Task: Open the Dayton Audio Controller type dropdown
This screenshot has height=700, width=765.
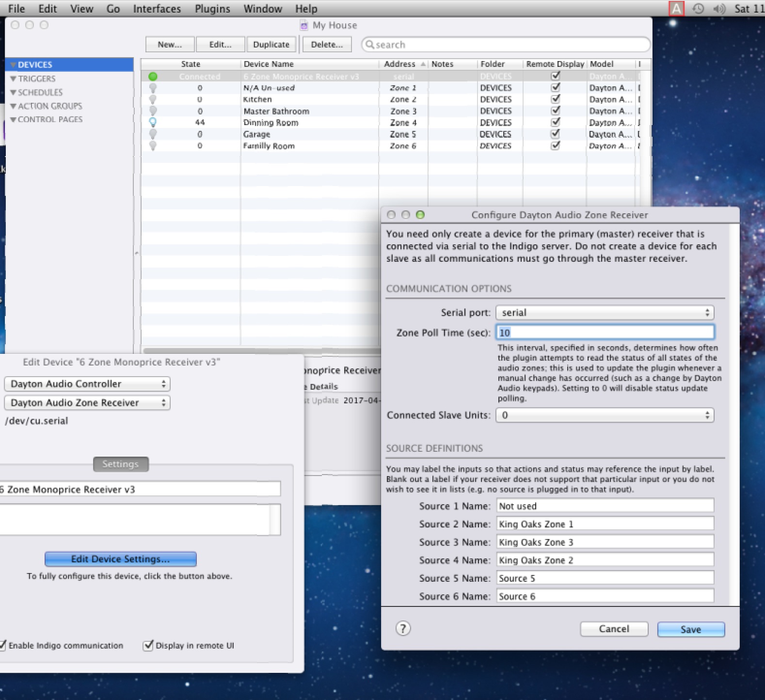Action: [87, 384]
